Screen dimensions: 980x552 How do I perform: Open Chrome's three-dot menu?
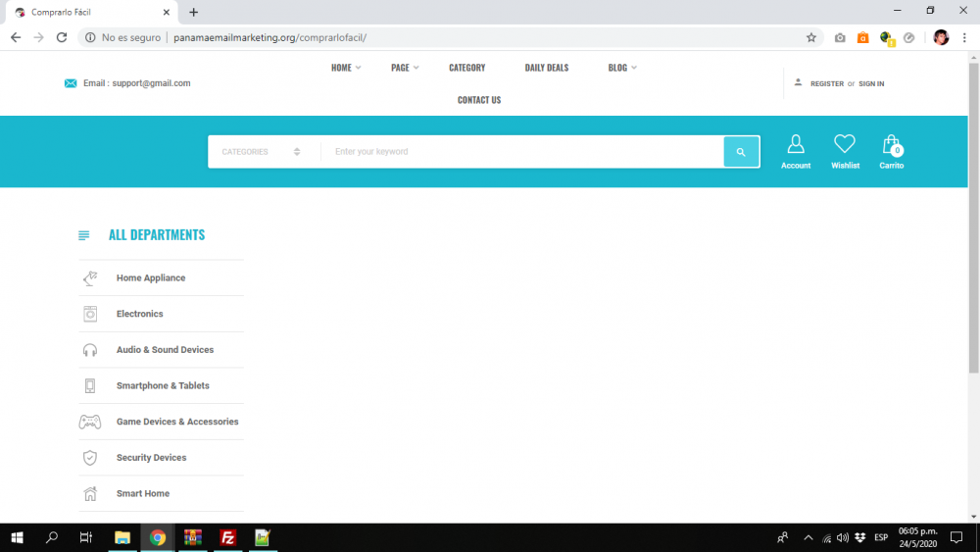[964, 37]
